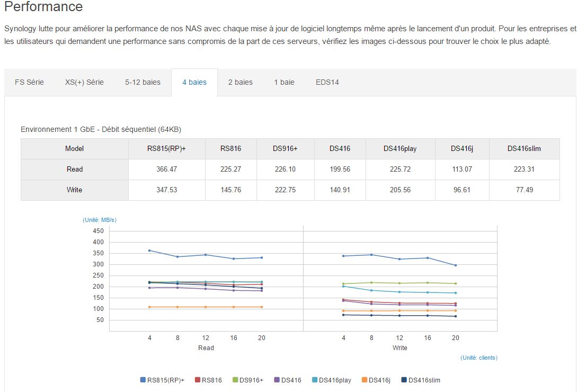Click the Write label under right chart

pos(400,348)
